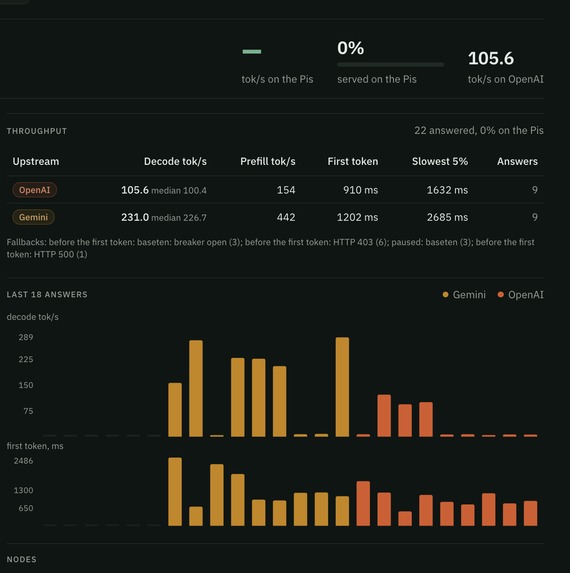Select the Gemini decode value 231.0
The width and height of the screenshot is (570, 573).
[x=135, y=217]
